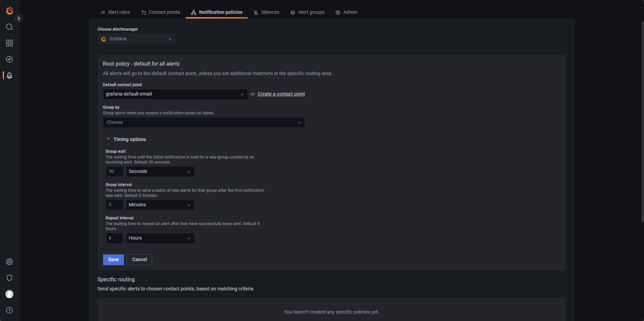Image resolution: width=644 pixels, height=321 pixels.
Task: Open the Configuration gear icon
Action: 9,262
